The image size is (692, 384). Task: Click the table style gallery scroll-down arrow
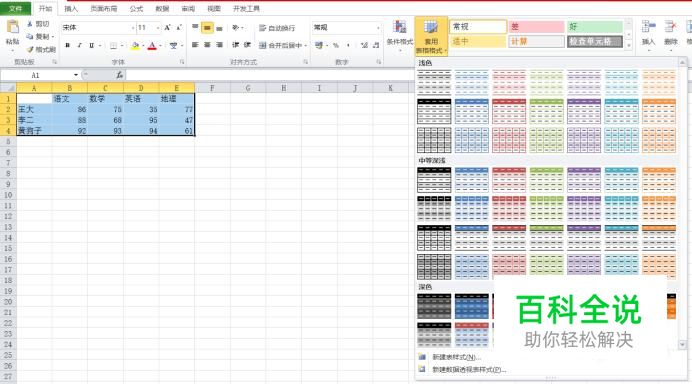click(683, 344)
